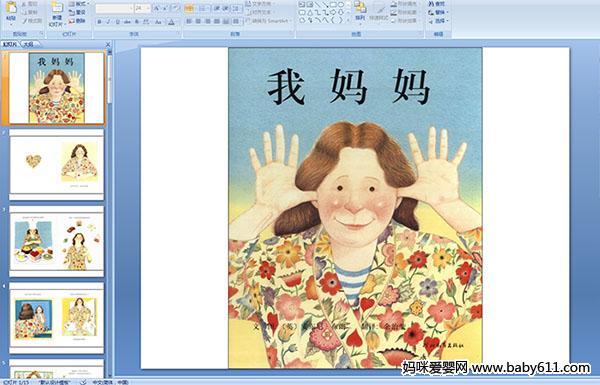Open the Shape Outline dropdown
This screenshot has height=385, width=600.
click(x=406, y=12)
